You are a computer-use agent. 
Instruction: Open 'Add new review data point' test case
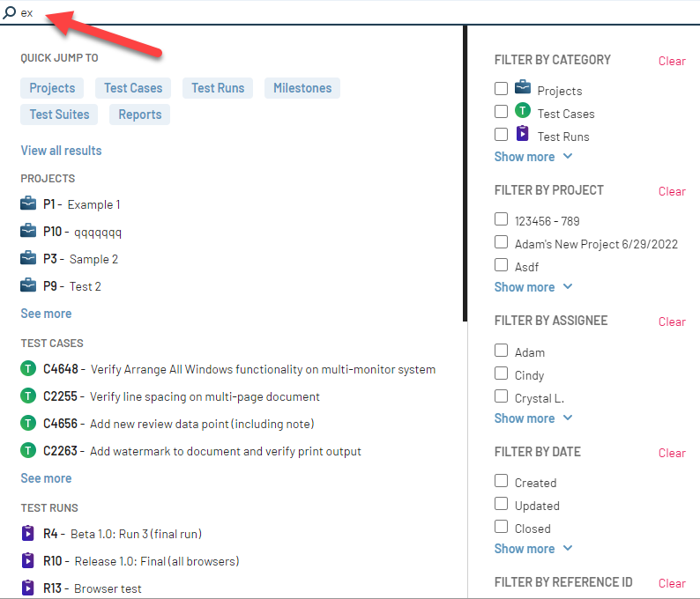tap(202, 424)
